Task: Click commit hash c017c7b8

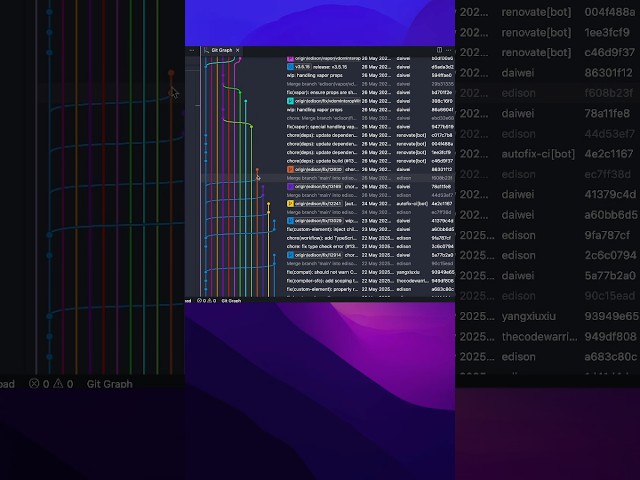Action: [x=442, y=135]
